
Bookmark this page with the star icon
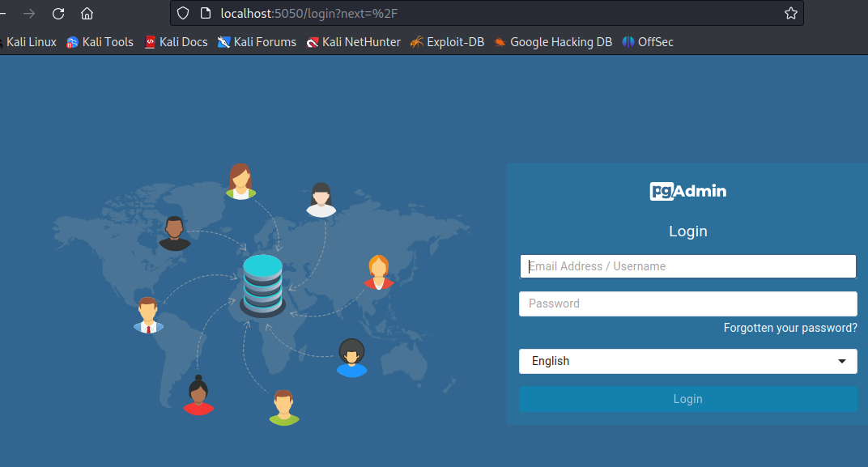pos(790,13)
